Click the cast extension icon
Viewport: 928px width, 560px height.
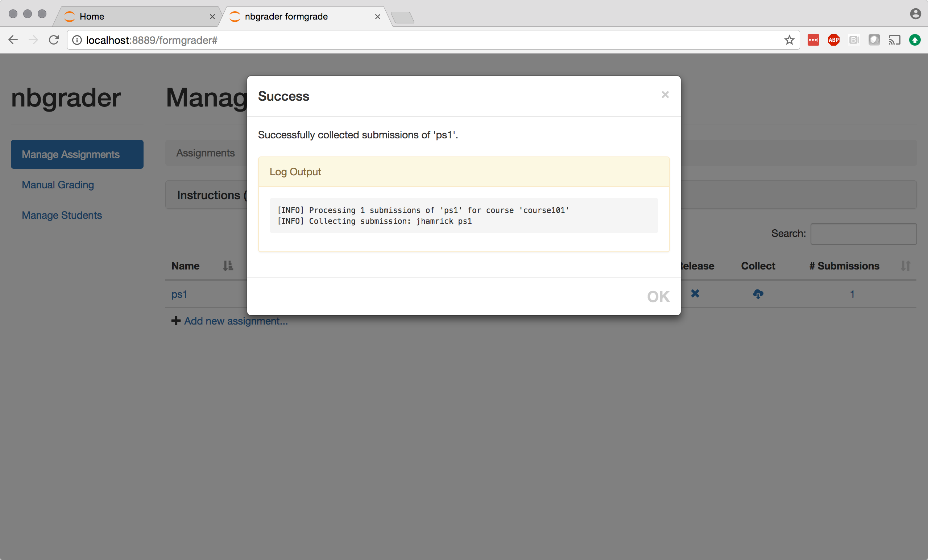coord(894,40)
